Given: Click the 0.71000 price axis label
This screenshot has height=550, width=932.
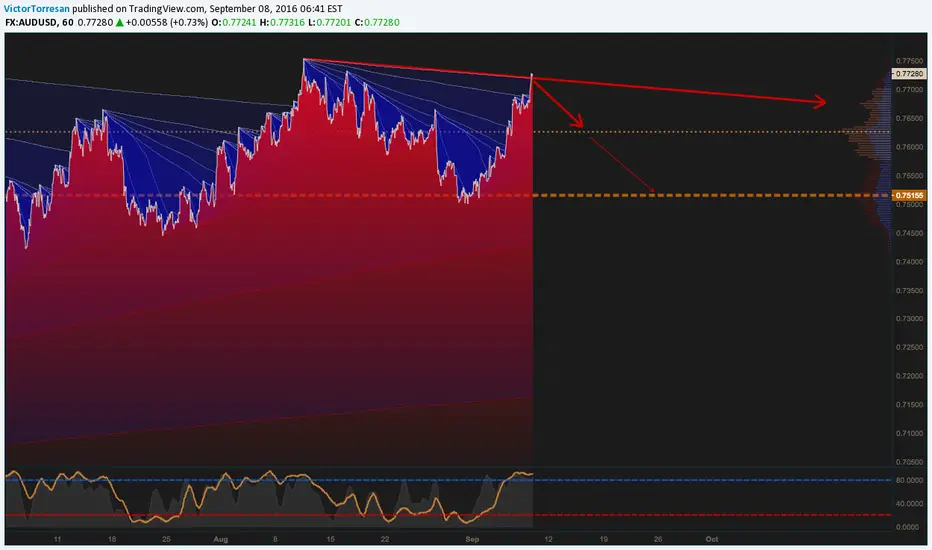Looking at the screenshot, I should pyautogui.click(x=909, y=433).
